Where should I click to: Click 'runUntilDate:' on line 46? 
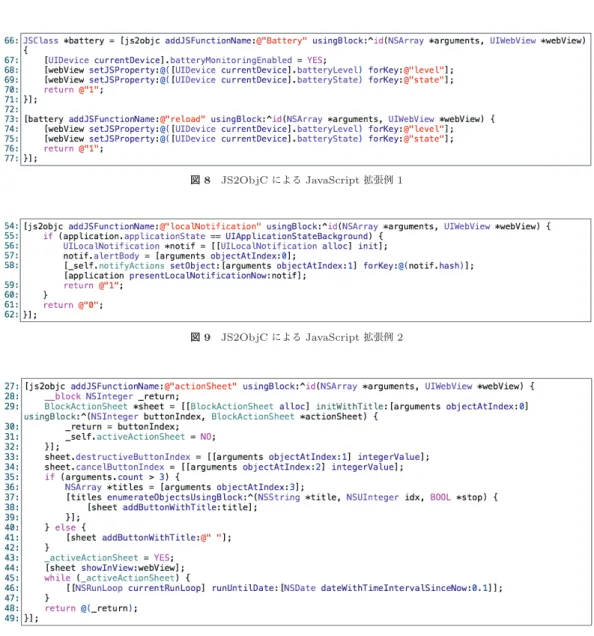(245, 588)
